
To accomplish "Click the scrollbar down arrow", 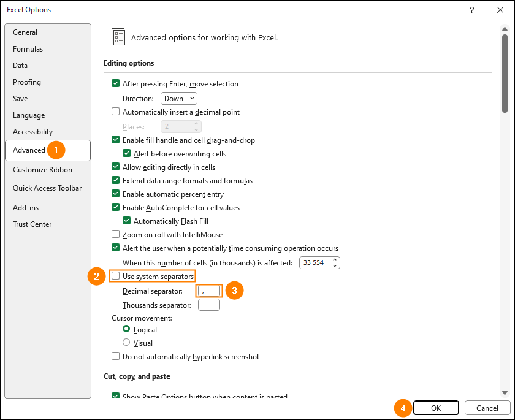I will point(505,393).
